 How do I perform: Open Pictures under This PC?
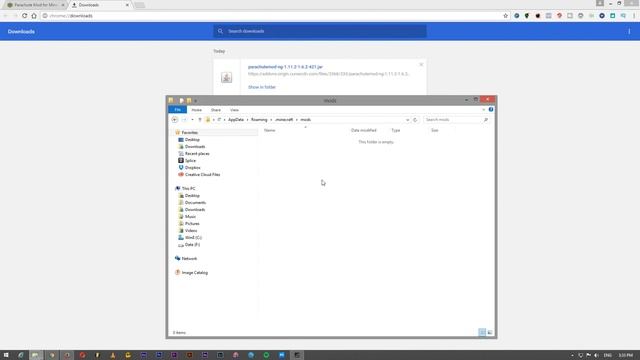[x=192, y=223]
